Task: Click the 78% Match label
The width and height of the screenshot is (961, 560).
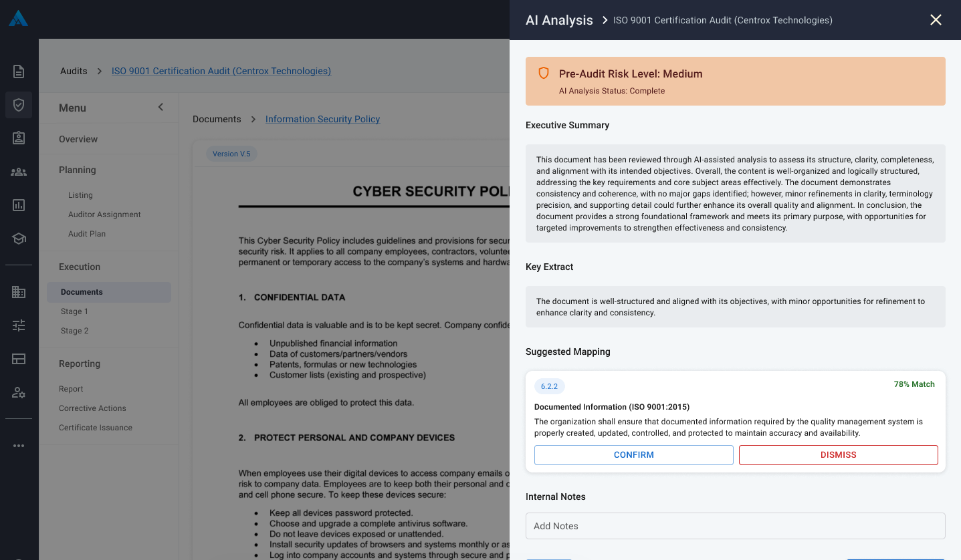Action: pos(914,384)
